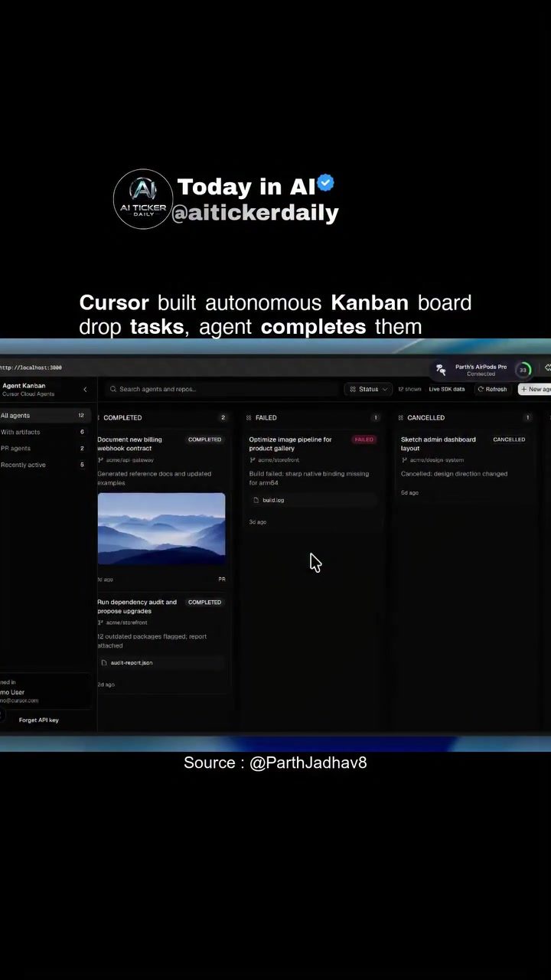Open the audit-report.json attachment
This screenshot has width=551, height=980.
coord(161,662)
